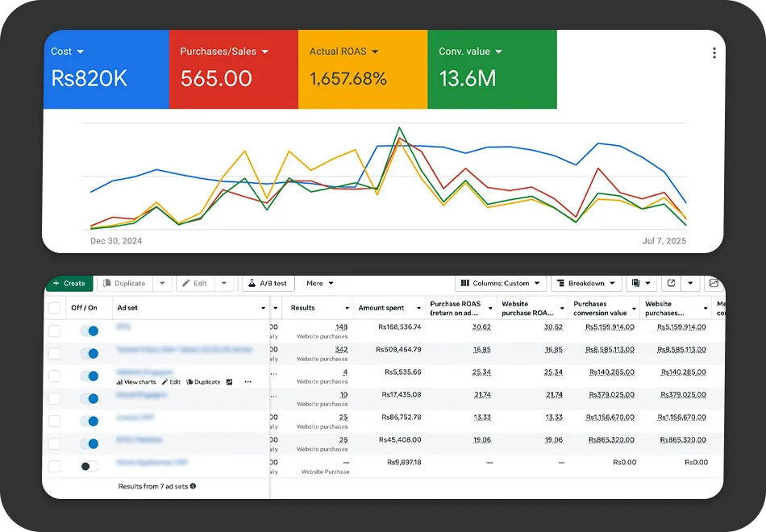
Task: Open the More menu
Action: pos(319,284)
